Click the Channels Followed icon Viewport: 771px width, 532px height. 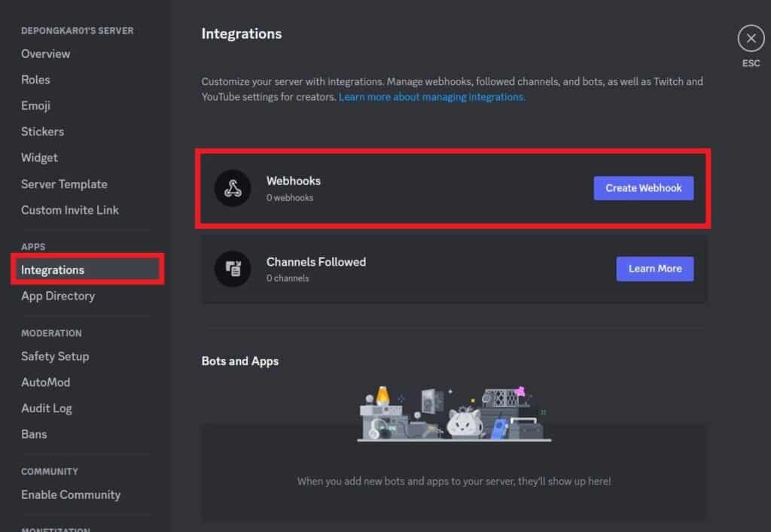[233, 269]
